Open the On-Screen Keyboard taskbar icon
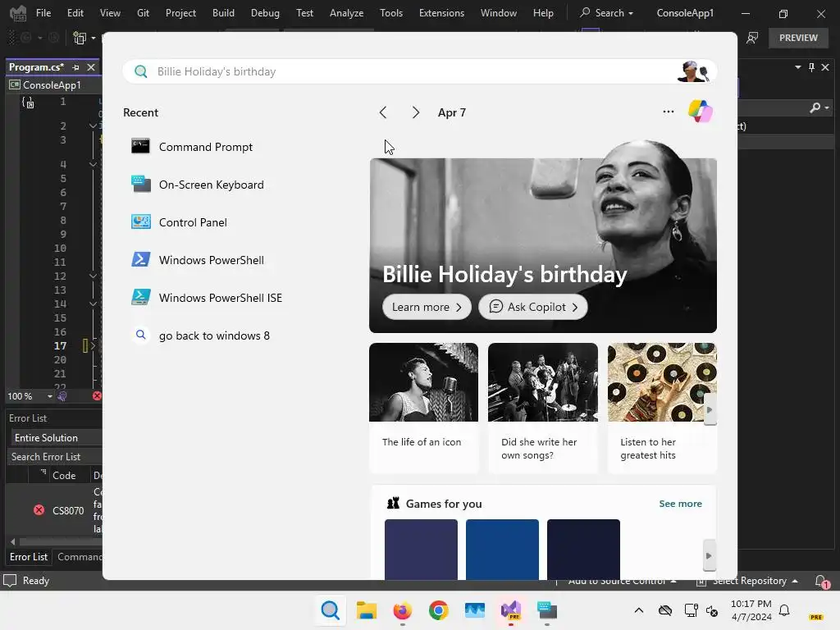The image size is (840, 630). pos(547,610)
